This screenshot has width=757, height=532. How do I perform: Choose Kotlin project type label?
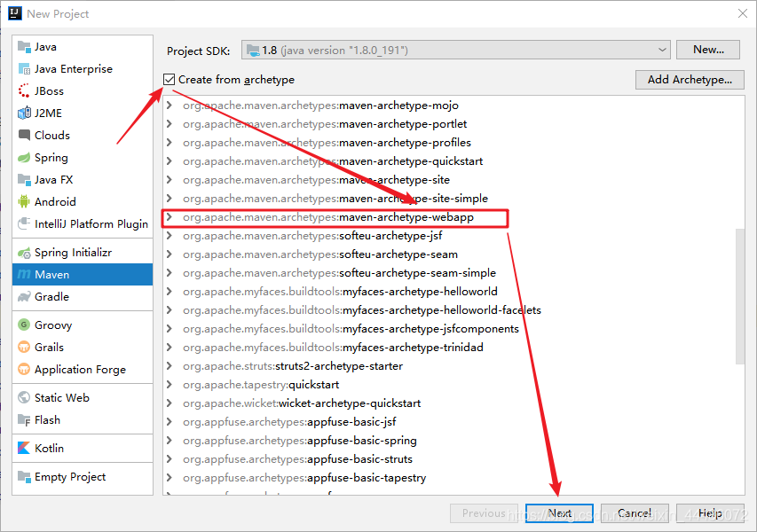(x=49, y=448)
